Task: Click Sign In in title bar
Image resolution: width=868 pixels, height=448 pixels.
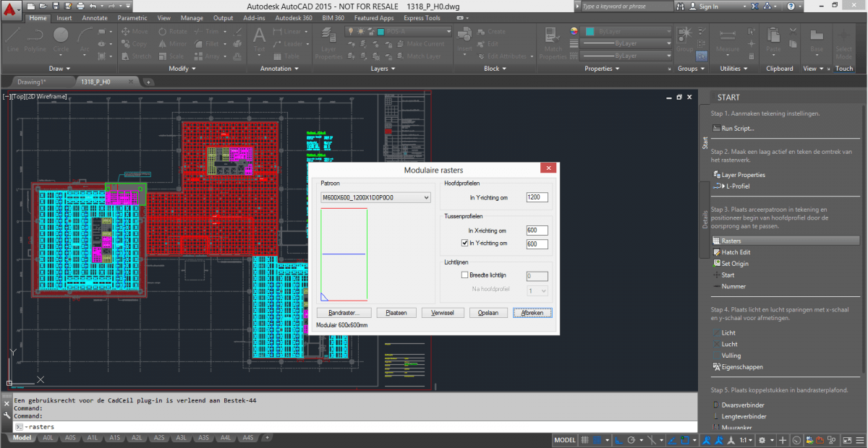Action: click(x=709, y=6)
